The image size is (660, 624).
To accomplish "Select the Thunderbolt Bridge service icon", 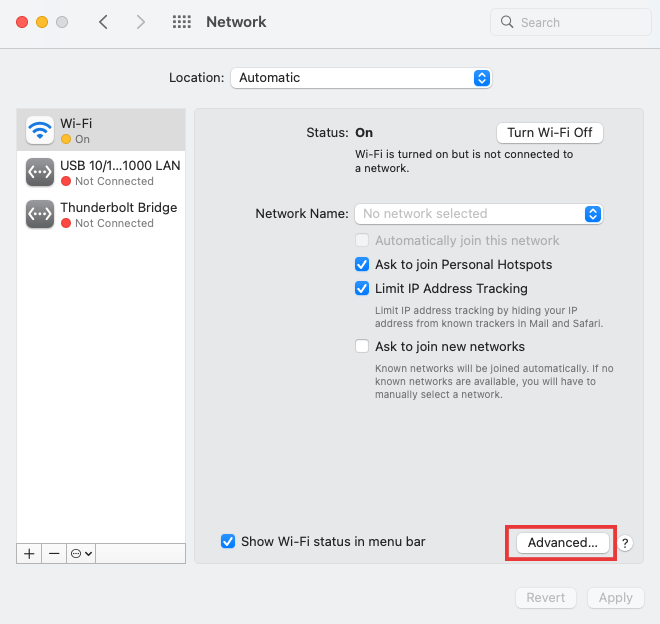I will tap(40, 214).
